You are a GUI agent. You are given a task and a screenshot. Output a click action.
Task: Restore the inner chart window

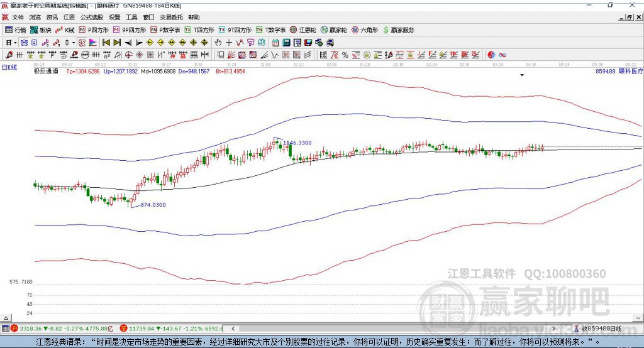630,17
